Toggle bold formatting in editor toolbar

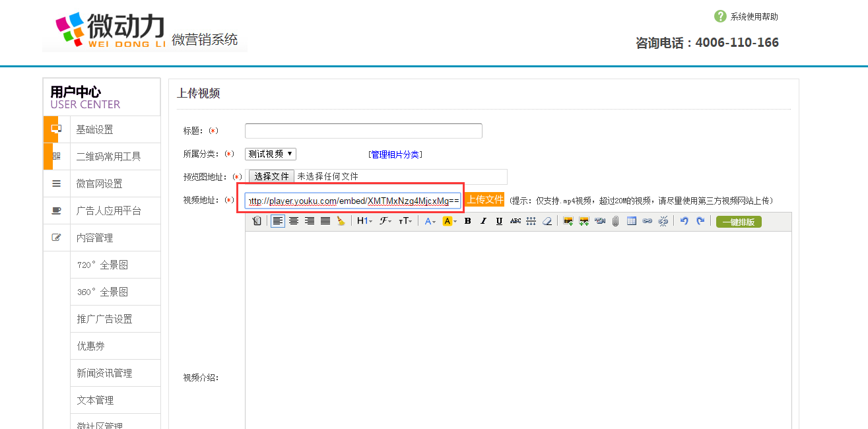click(x=467, y=221)
